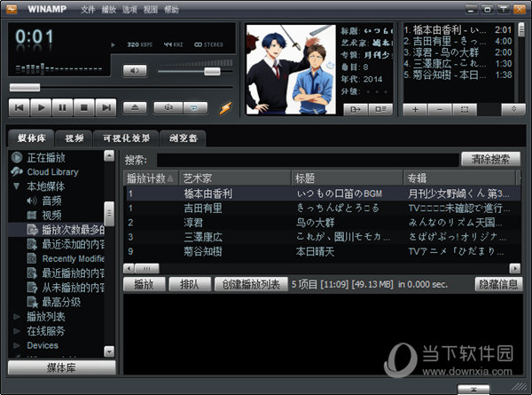Open the 视图 menu

pos(151,10)
